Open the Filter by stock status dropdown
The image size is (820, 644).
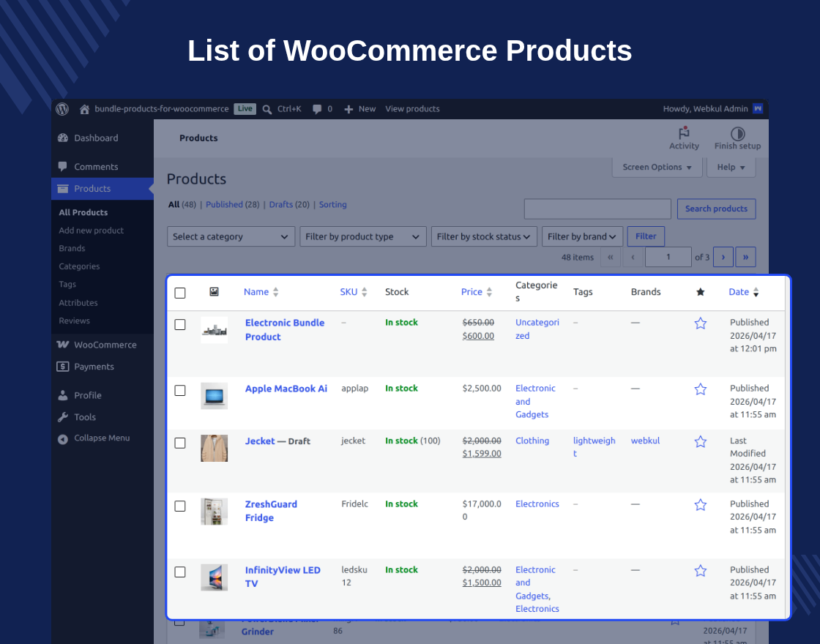pos(484,236)
